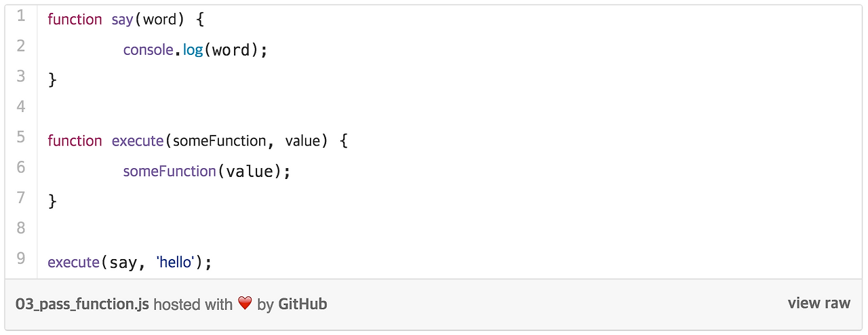Screen dimensions: 868x335
Task: Click the view raw link
Action: 818,303
